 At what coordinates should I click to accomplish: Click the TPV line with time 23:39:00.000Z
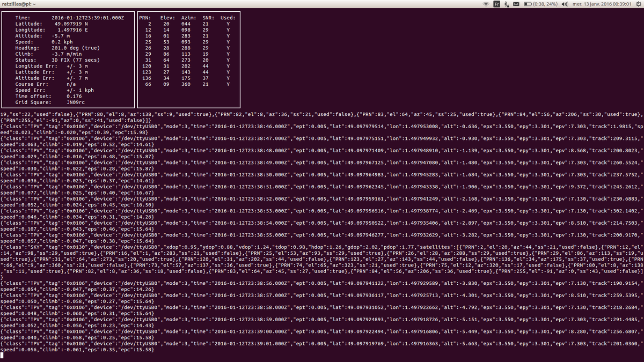(322, 336)
